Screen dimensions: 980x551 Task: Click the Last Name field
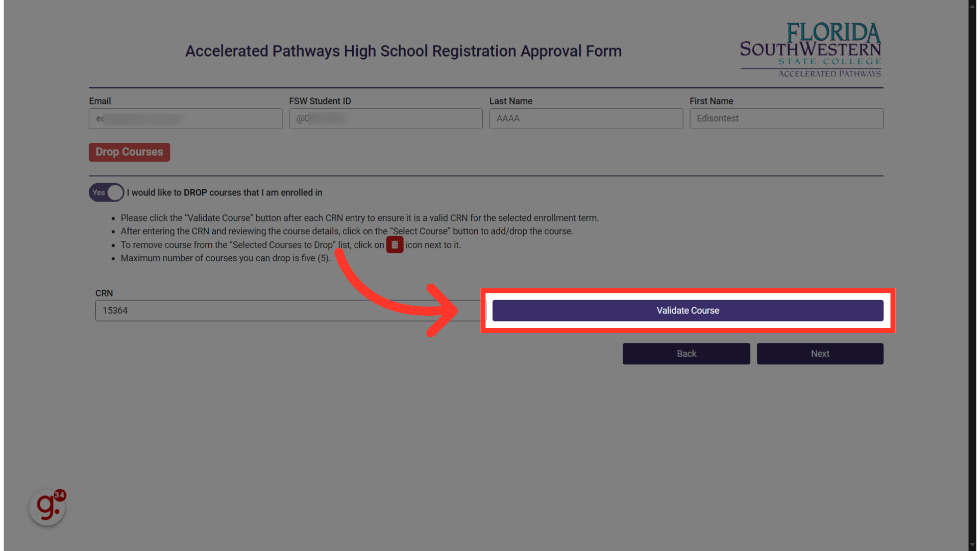[x=585, y=118]
